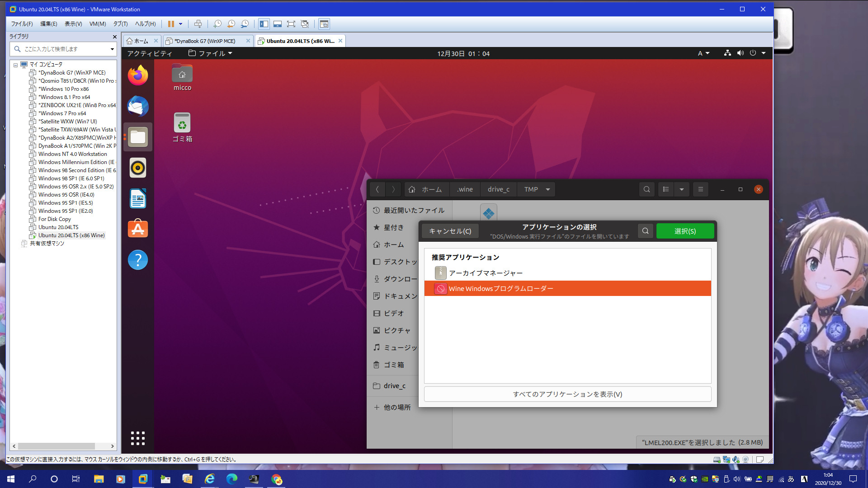This screenshot has width=868, height=488.
Task: Click すべてのアプリケーションを表示(V) button
Action: [567, 394]
